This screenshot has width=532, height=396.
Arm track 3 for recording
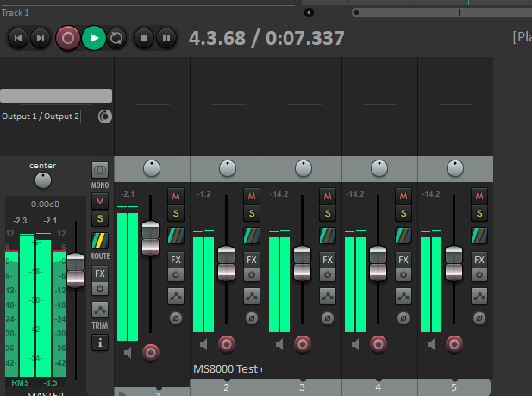(303, 344)
